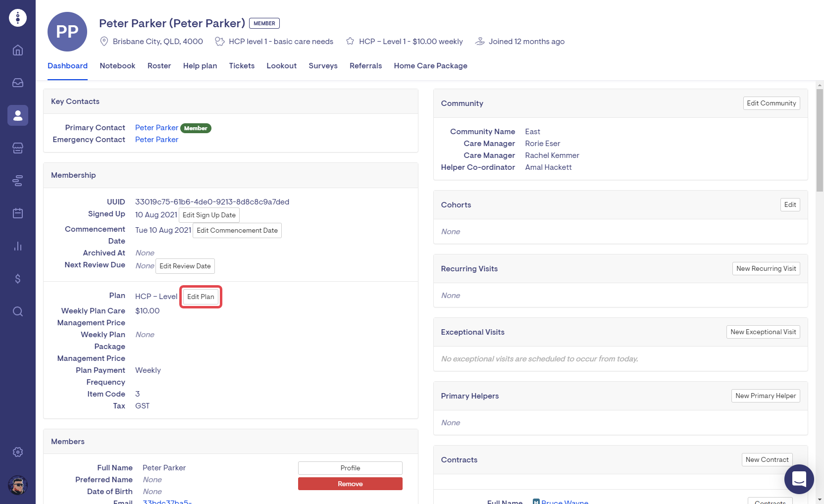
Task: Open the storefront icon in sidebar
Action: pos(18,148)
